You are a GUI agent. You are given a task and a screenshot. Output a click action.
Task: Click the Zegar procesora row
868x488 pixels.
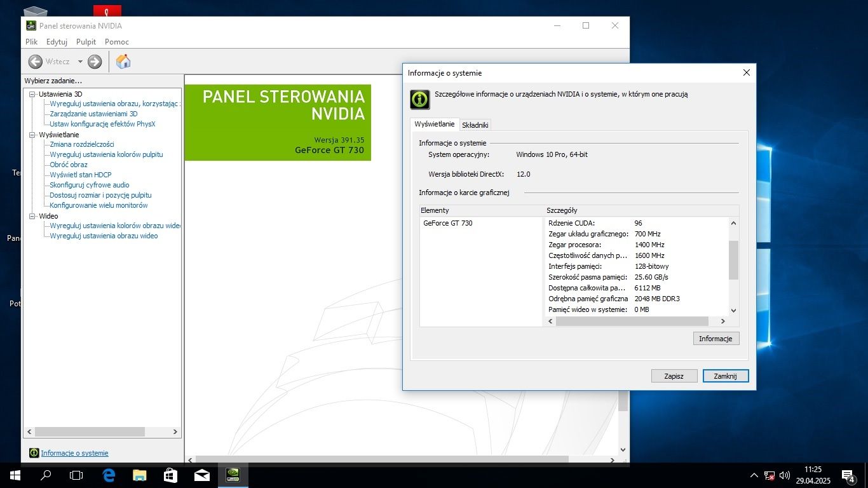636,245
